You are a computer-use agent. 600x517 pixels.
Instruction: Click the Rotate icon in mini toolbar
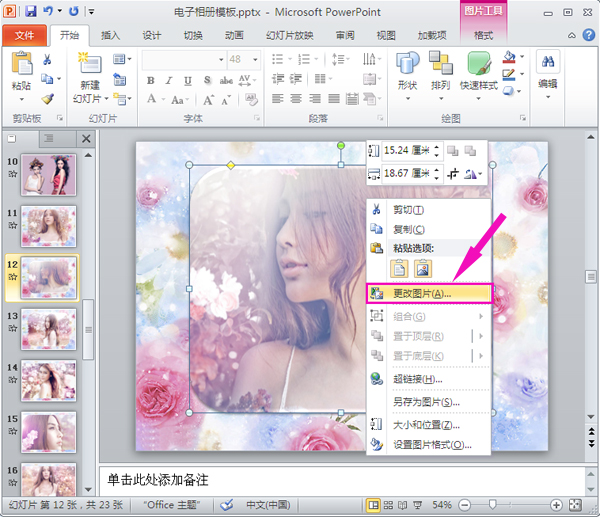tap(470, 174)
